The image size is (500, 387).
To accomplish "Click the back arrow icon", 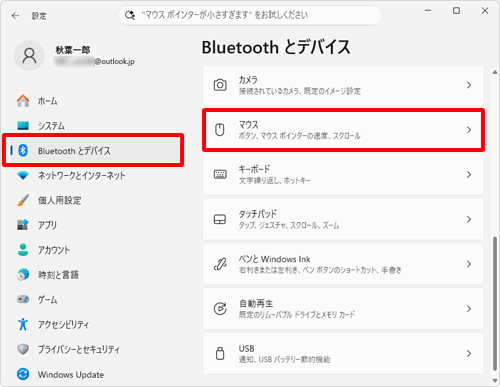I will coord(15,16).
